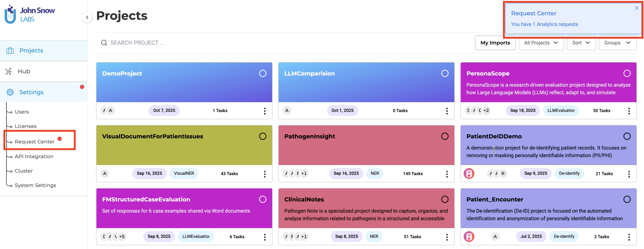The width and height of the screenshot is (644, 249).
Task: Click the John Snow Labs logo
Action: pos(29,15)
